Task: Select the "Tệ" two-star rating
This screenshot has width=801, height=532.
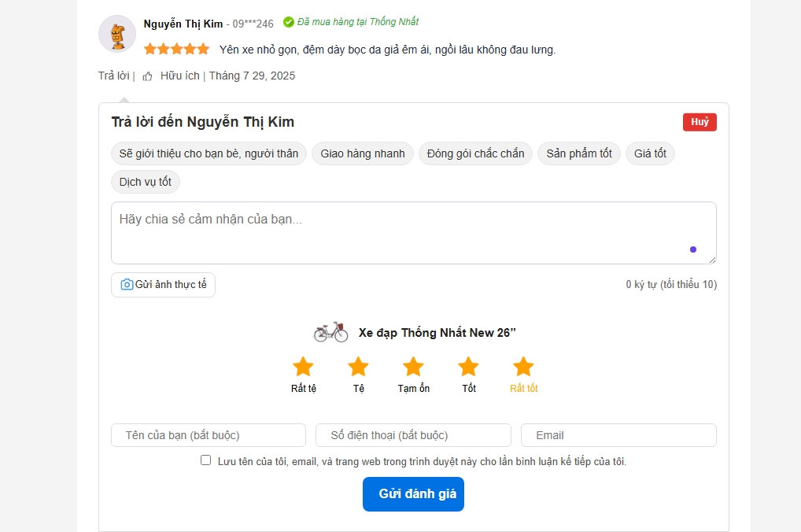Action: click(358, 365)
